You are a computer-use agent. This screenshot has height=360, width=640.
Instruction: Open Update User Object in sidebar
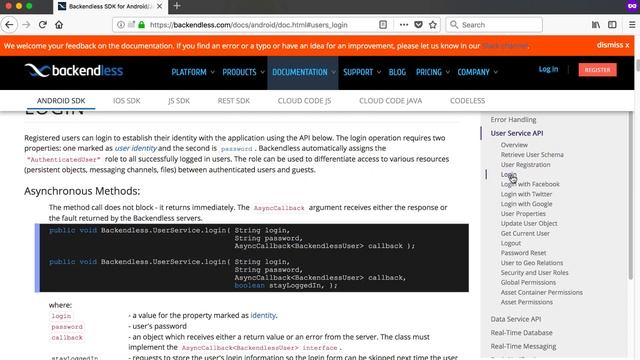tap(529, 223)
